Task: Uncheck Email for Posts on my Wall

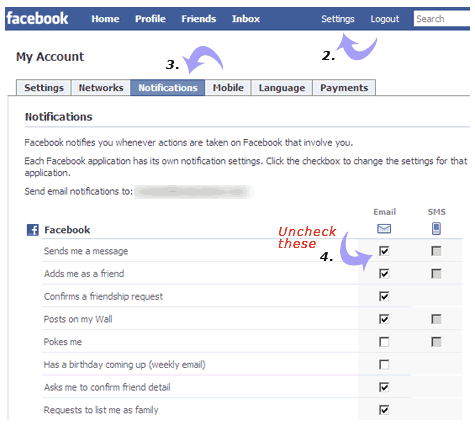Action: point(384,319)
